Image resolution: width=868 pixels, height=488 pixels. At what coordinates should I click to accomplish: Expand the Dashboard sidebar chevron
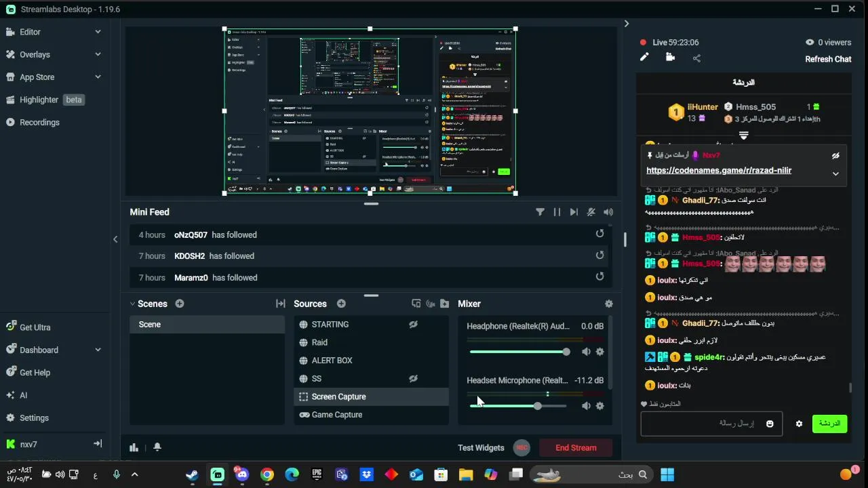(x=98, y=350)
